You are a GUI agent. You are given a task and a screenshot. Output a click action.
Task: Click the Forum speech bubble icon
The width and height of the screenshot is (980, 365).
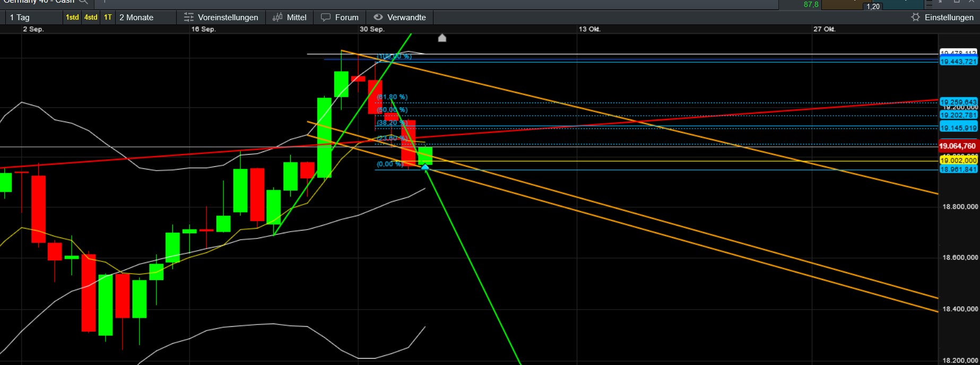point(326,18)
